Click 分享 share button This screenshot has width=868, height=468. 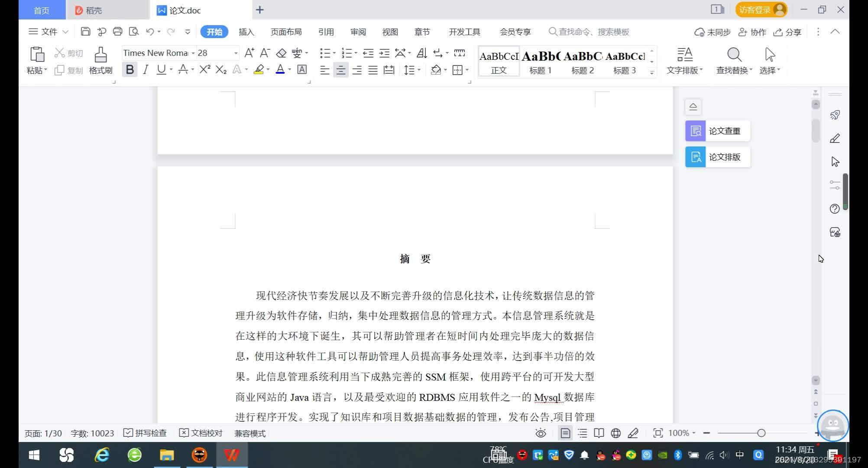click(x=787, y=32)
